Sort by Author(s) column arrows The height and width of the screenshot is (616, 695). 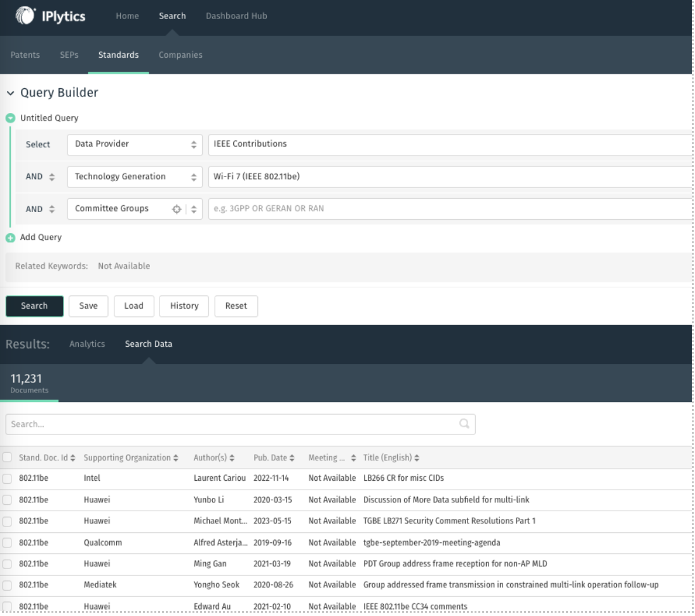pyautogui.click(x=232, y=458)
